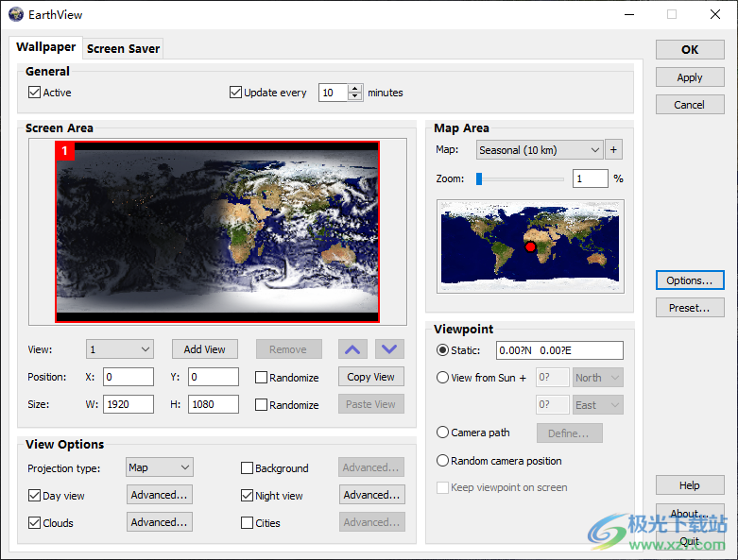Click the Zoom slider handle
Image resolution: width=738 pixels, height=560 pixels.
(x=479, y=178)
